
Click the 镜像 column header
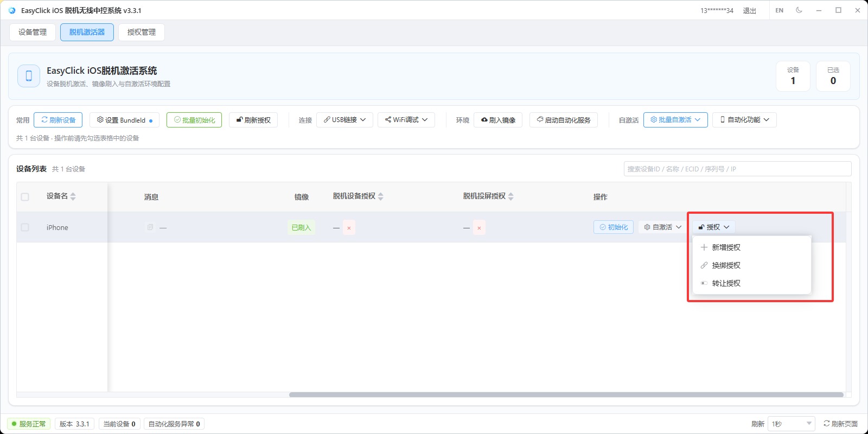tap(302, 197)
